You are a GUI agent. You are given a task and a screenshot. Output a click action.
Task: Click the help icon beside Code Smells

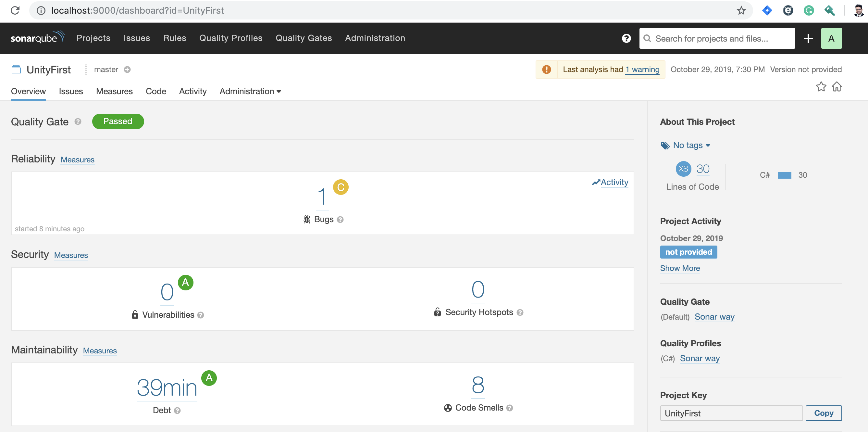[510, 408]
